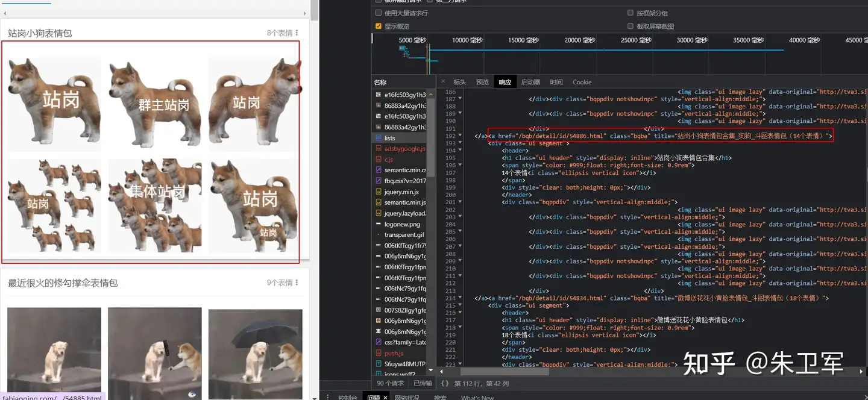Open the drawer three-dot menu
Viewport: 868px width, 400px height.
coord(327,397)
